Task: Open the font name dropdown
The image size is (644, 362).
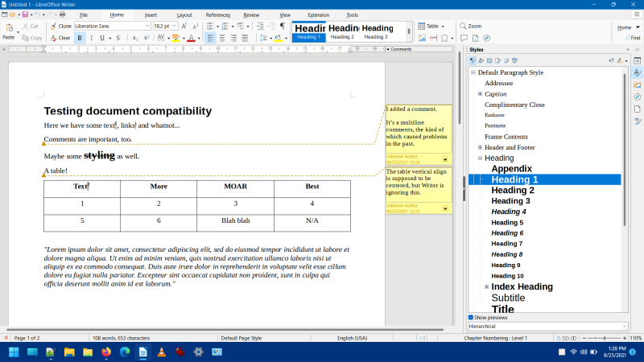Action: point(147,26)
